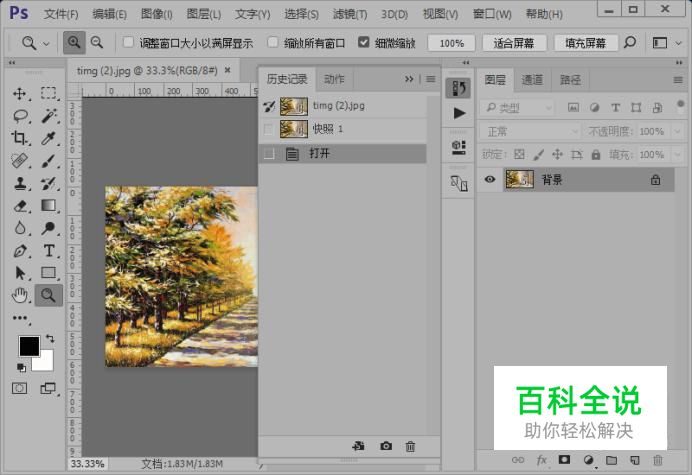This screenshot has height=475, width=692.
Task: Toggle lock all layer attributes
Action: pos(596,154)
